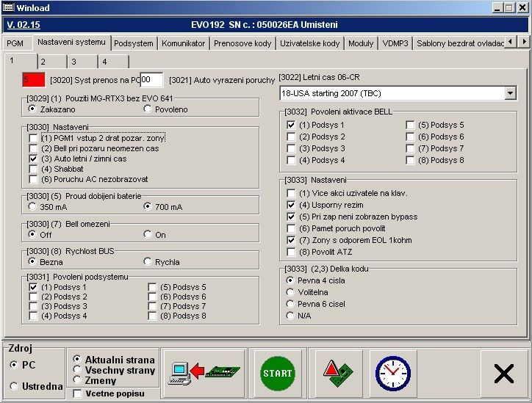Select Ustredna as the source
Screen dimensions: 532x403
(14, 386)
